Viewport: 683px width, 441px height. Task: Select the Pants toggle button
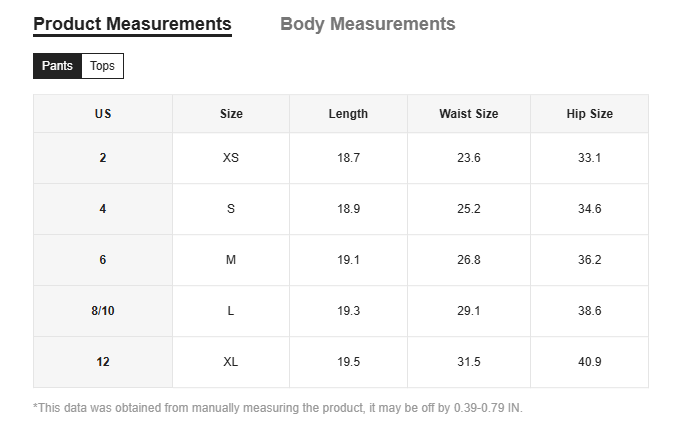[x=57, y=66]
